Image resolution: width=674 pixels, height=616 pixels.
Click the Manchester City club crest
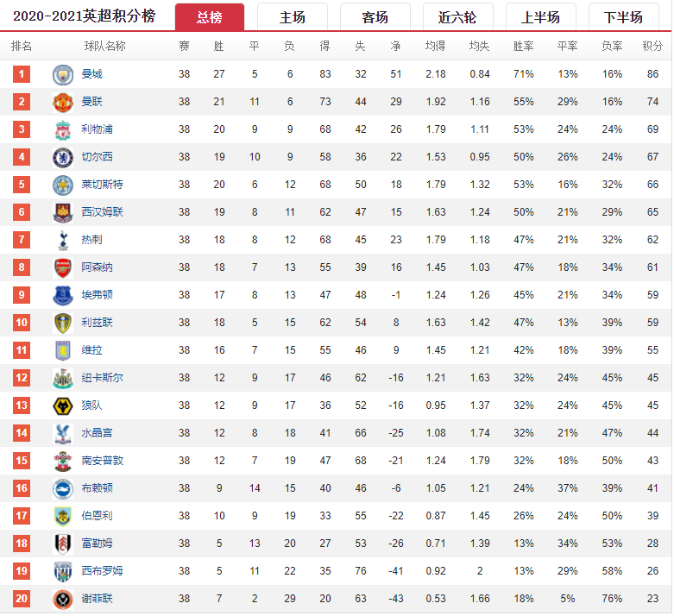click(x=63, y=75)
